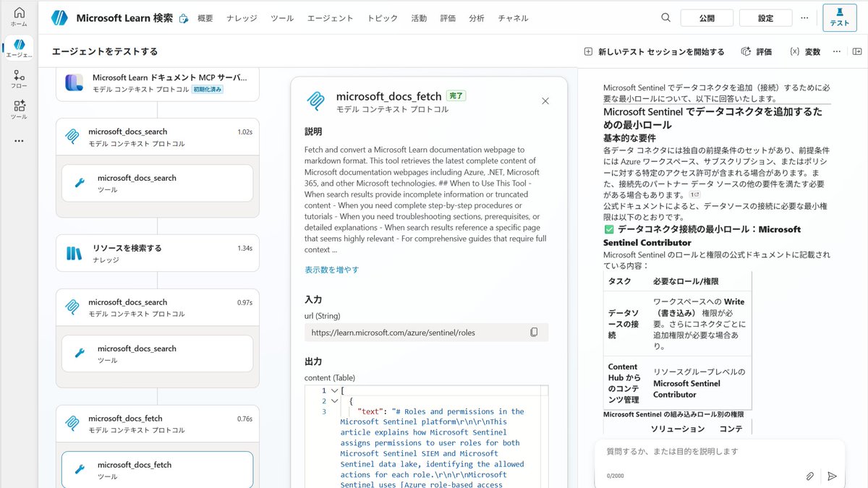Viewport: 868px width, 488px height.
Task: Click the url field with learn.microsoft.com link
Action: click(x=426, y=333)
